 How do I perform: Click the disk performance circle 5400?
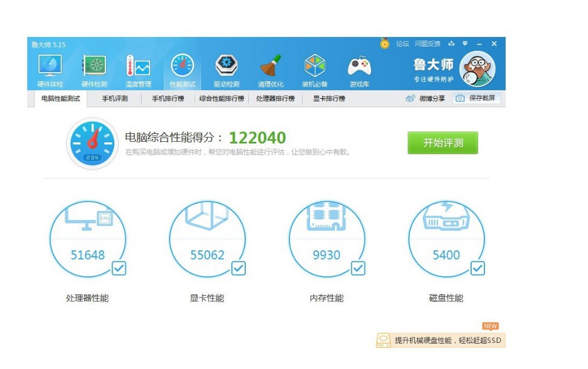(446, 239)
